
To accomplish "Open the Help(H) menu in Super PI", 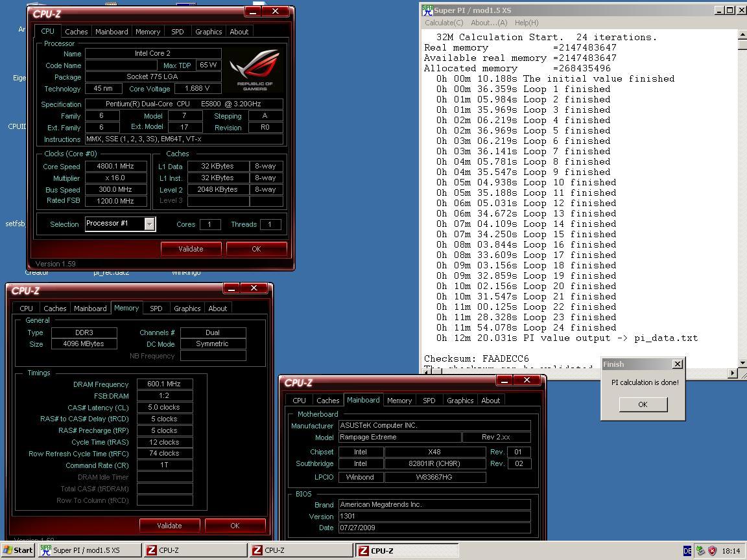I will click(x=527, y=23).
